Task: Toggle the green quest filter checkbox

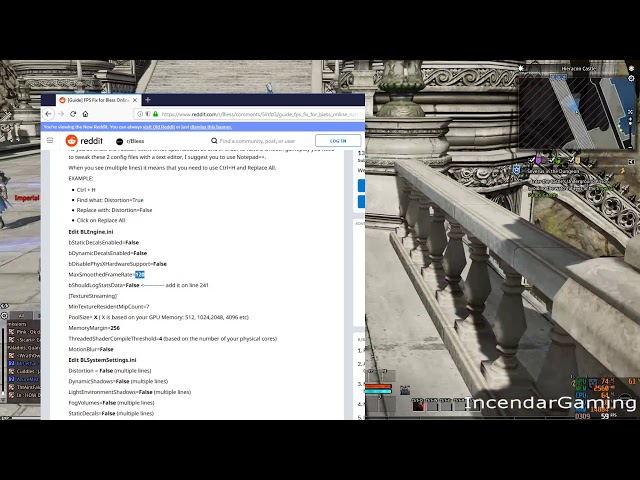Action: pyautogui.click(x=551, y=159)
